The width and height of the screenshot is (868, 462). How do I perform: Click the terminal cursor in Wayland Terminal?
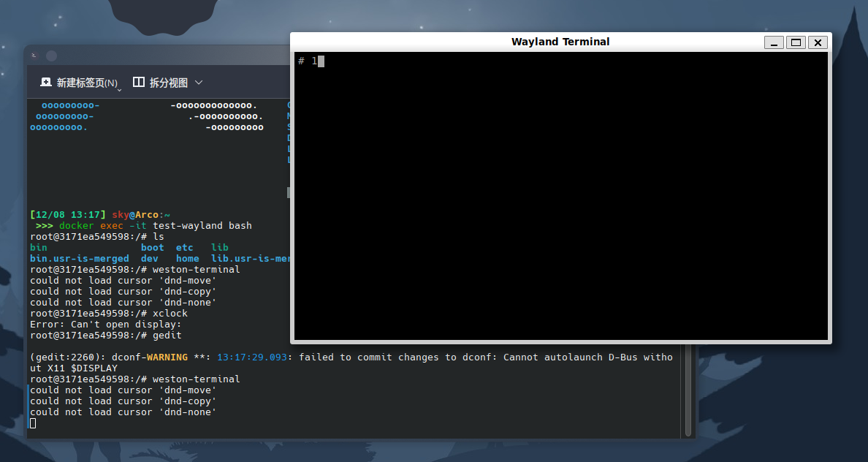[319, 61]
